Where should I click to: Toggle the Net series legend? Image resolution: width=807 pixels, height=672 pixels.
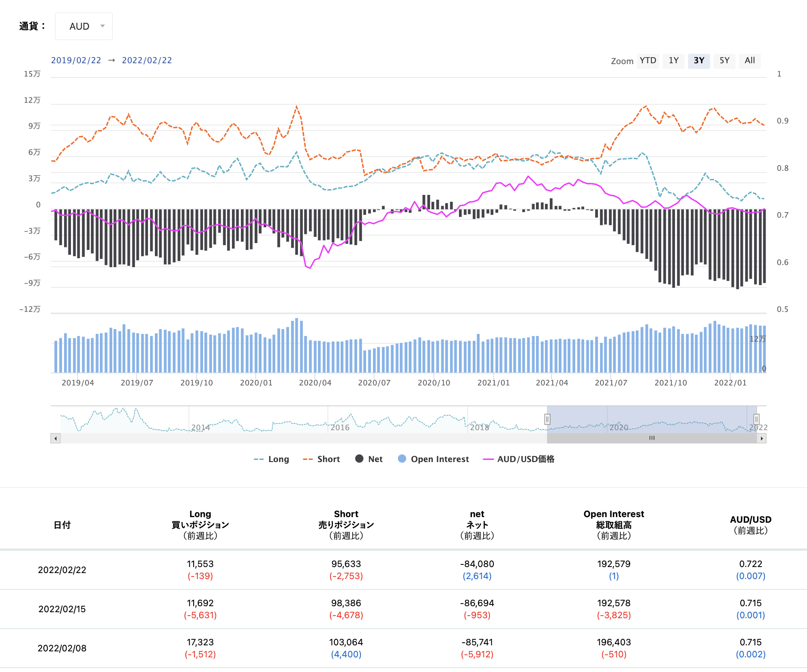pyautogui.click(x=369, y=459)
